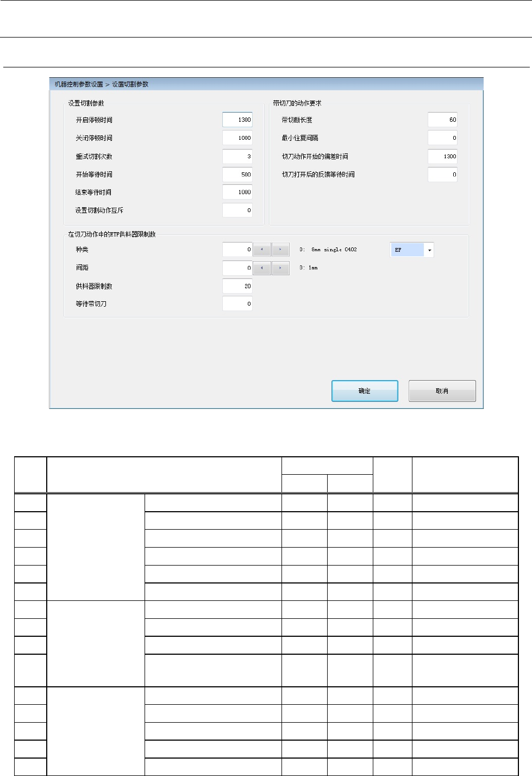Increase 种类 value with right arrow

[x=280, y=250]
